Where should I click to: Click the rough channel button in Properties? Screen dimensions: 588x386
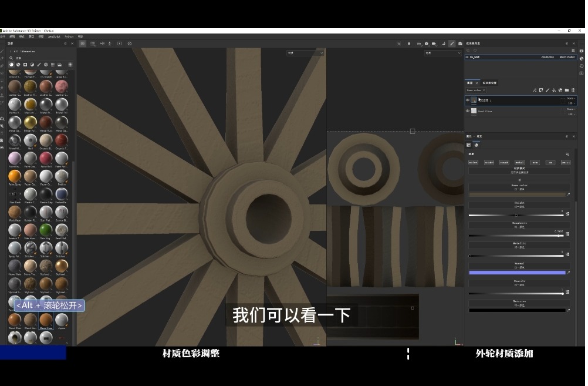504,162
